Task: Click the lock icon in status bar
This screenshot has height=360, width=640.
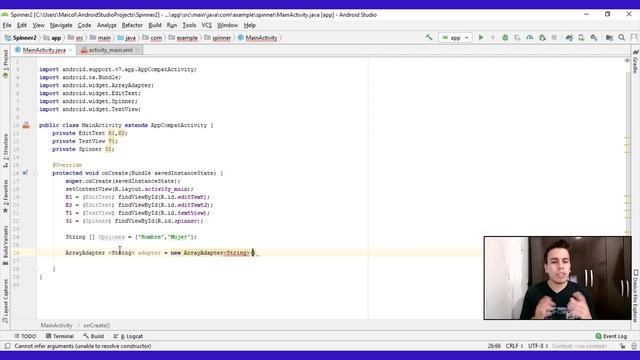Action: coord(622,346)
